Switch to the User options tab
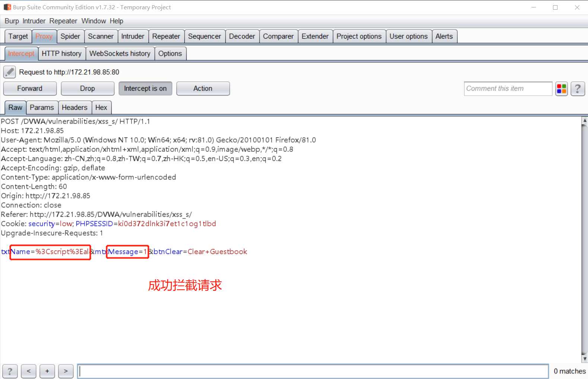 click(409, 36)
